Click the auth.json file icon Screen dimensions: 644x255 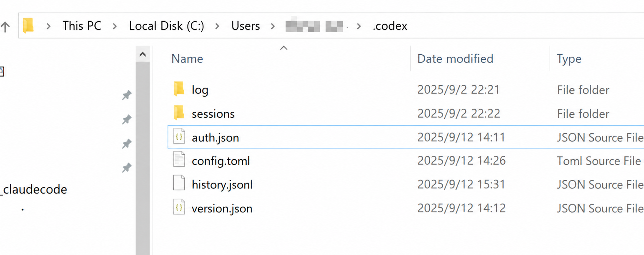pos(179,136)
